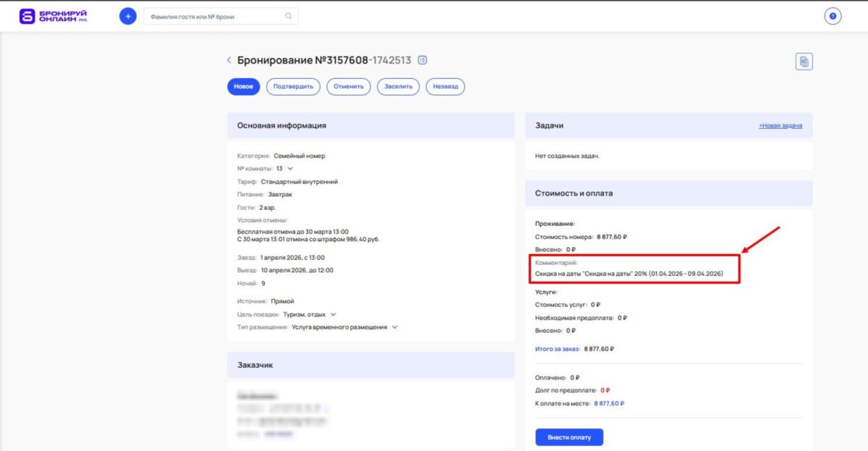
Task: Click the Внести оплату button
Action: click(x=569, y=437)
